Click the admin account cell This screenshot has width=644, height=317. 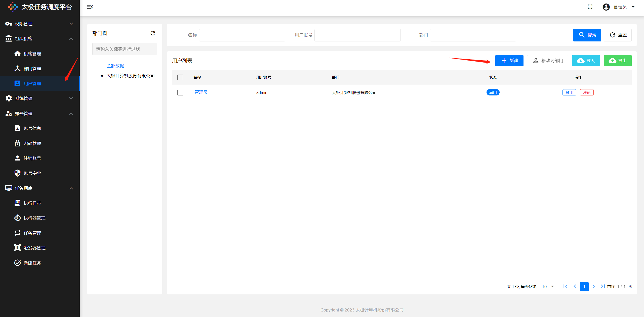[x=262, y=92]
